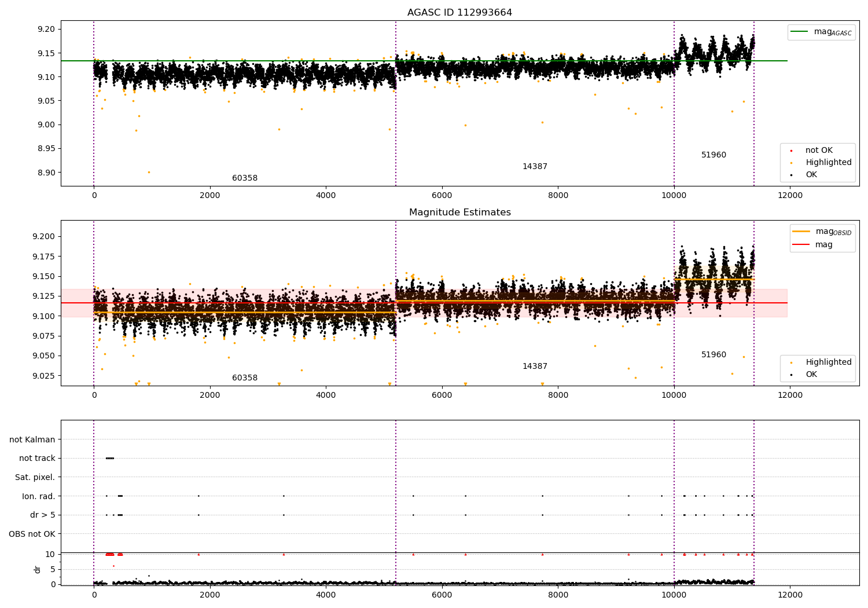Click 'OK' label in the middle plot legend
868x608 pixels.
[x=811, y=375]
